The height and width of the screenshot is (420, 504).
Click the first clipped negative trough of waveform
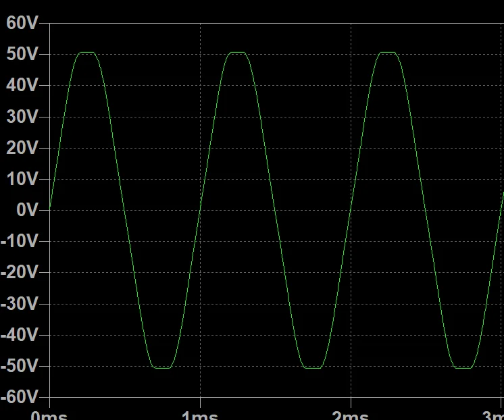click(162, 367)
